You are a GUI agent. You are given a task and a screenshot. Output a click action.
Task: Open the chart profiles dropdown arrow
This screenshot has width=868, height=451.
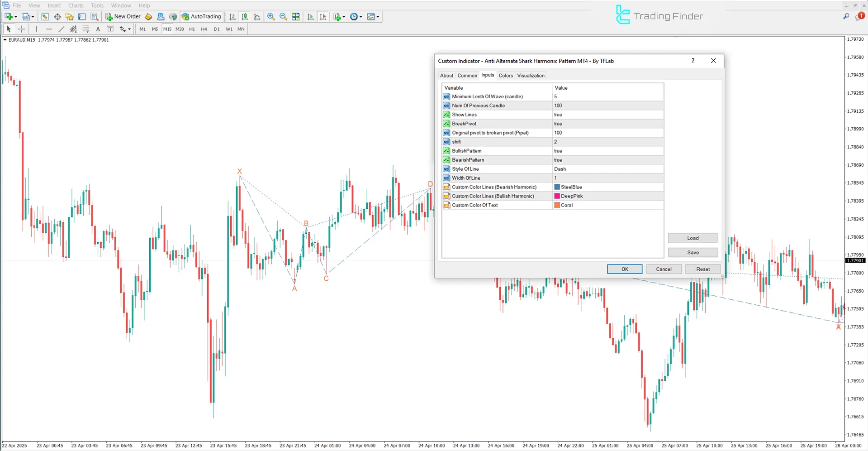tap(32, 17)
